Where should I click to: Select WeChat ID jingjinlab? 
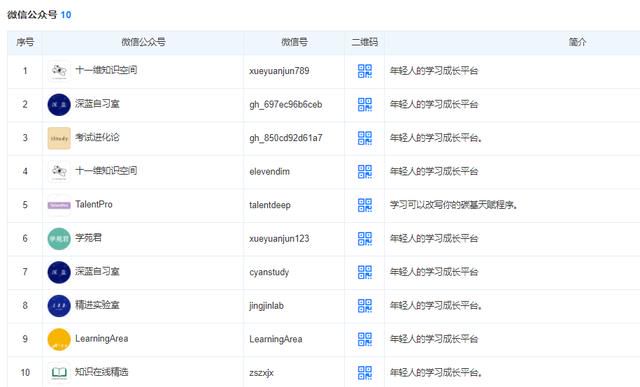click(267, 306)
